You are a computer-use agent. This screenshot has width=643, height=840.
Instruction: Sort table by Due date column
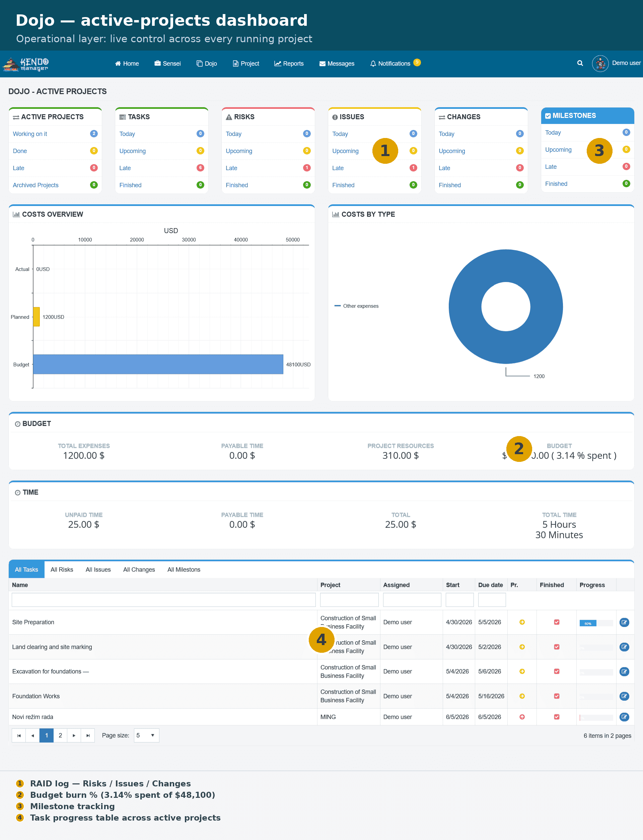490,585
